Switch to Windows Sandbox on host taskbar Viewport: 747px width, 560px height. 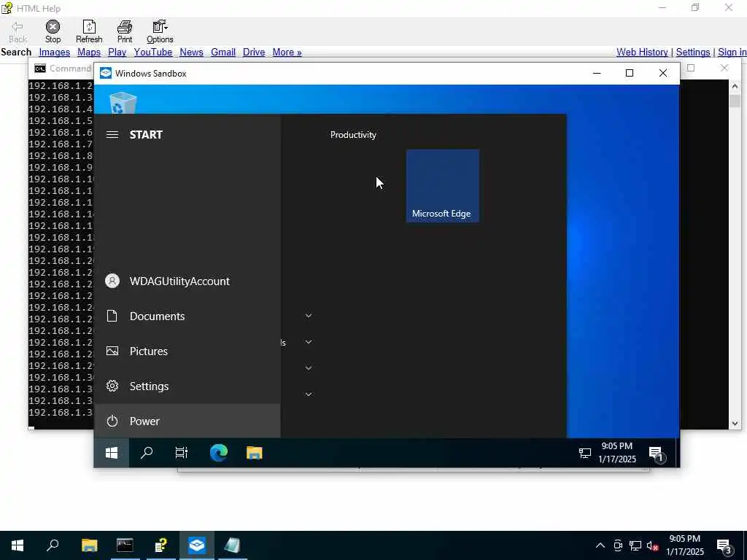197,545
